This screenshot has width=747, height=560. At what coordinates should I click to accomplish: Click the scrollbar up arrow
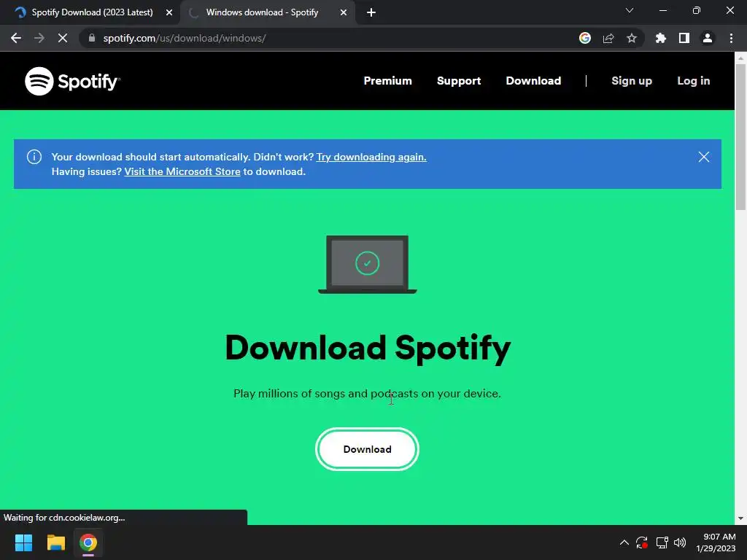[x=740, y=58]
